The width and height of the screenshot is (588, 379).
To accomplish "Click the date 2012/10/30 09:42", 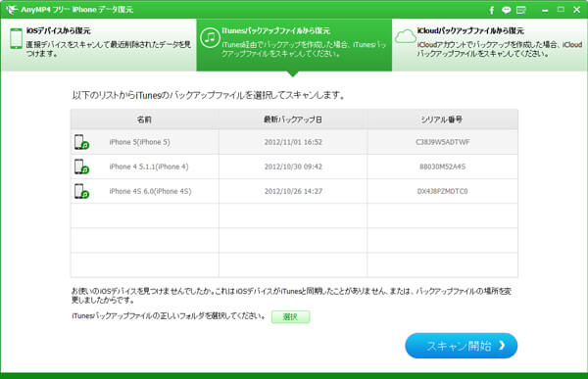I will (293, 166).
